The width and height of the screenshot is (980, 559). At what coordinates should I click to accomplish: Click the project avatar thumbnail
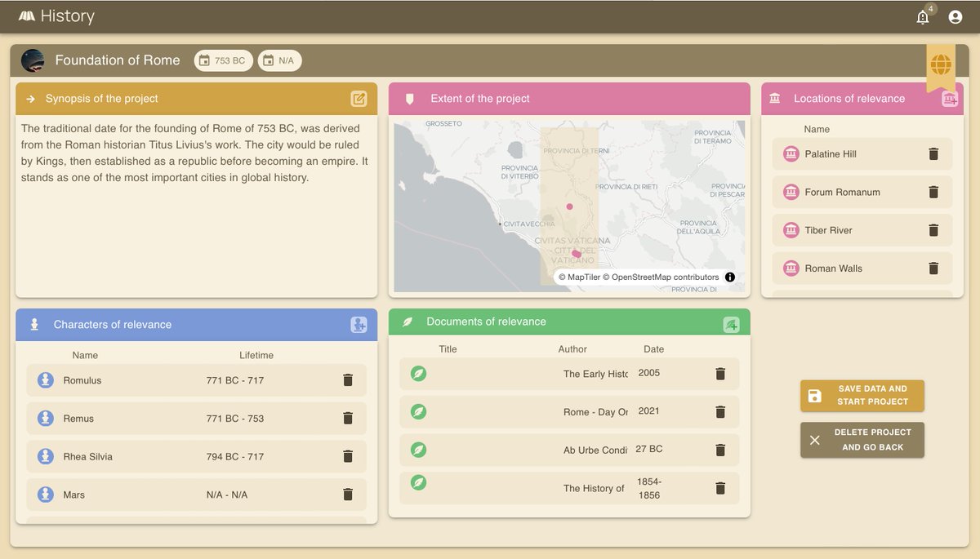click(x=31, y=60)
